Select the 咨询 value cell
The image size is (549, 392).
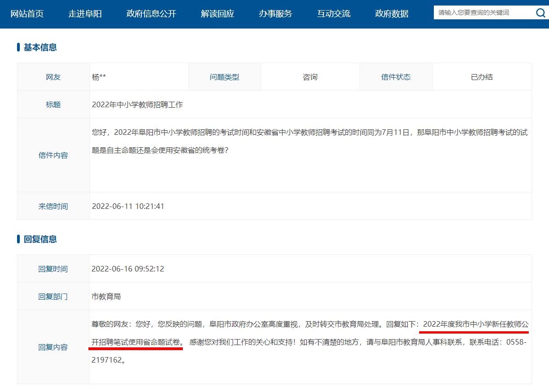point(310,77)
